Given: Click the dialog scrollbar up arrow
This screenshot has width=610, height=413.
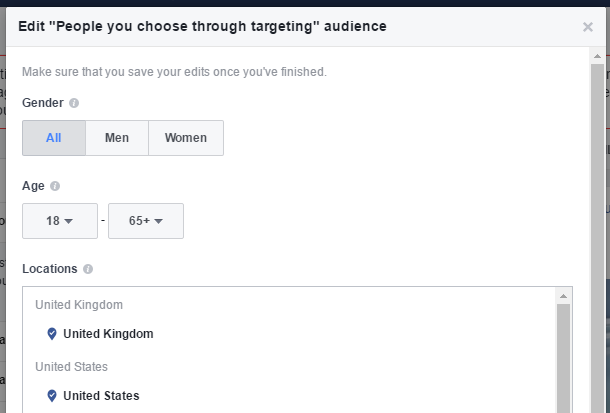Looking at the screenshot, I should (x=597, y=56).
